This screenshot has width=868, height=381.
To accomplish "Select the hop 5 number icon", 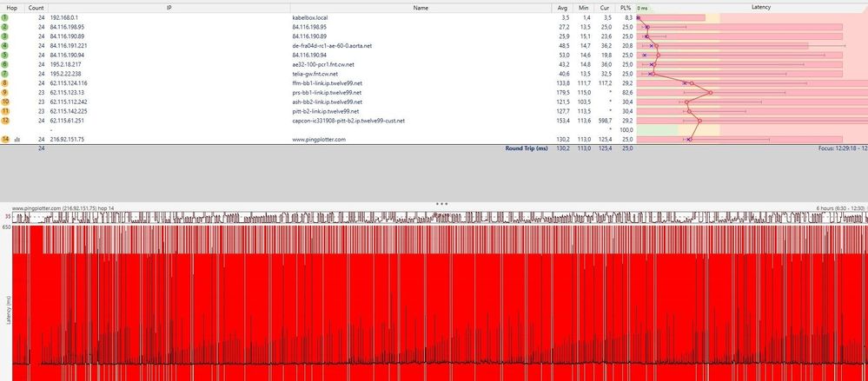I will (x=5, y=56).
